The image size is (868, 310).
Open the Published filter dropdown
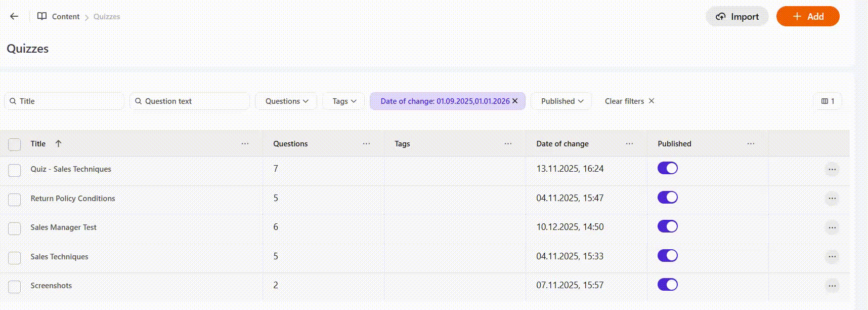[562, 101]
